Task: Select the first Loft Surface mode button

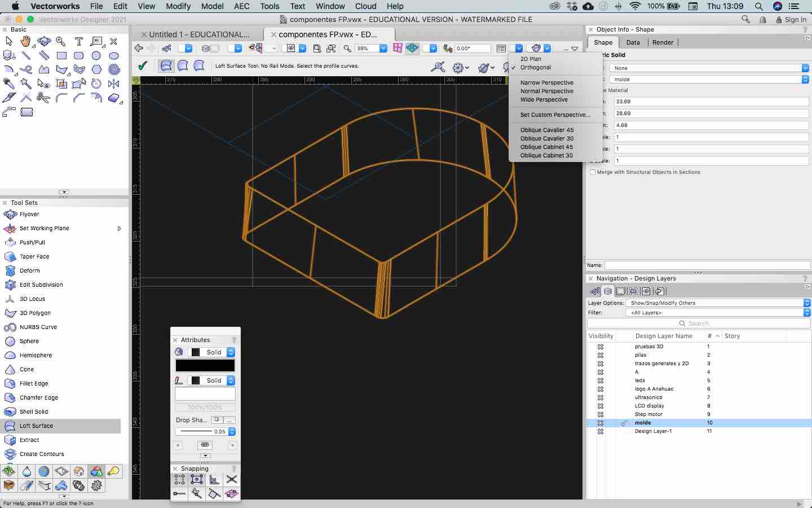Action: pos(166,65)
